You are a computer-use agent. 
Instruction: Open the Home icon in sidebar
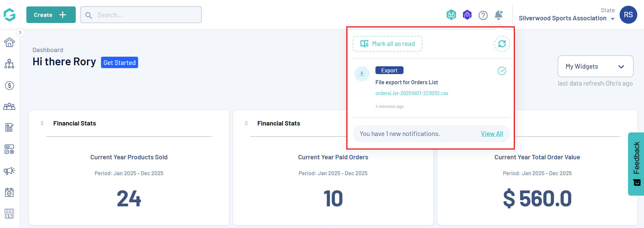[9, 42]
